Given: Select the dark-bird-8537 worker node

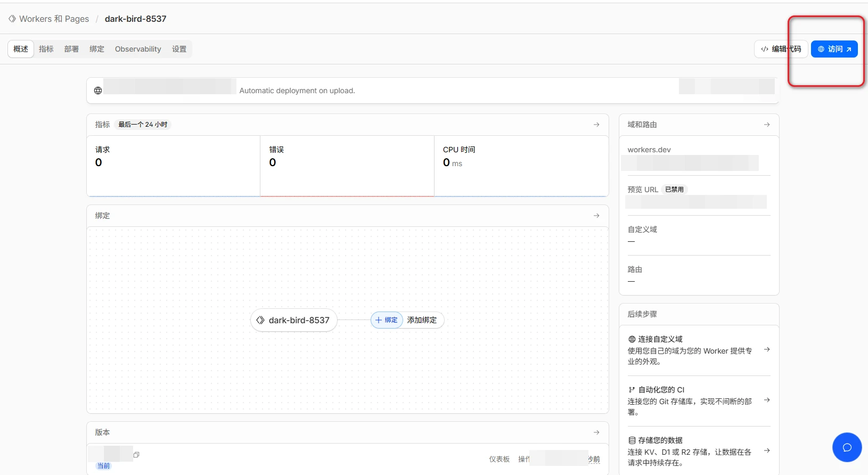Looking at the screenshot, I should point(293,320).
